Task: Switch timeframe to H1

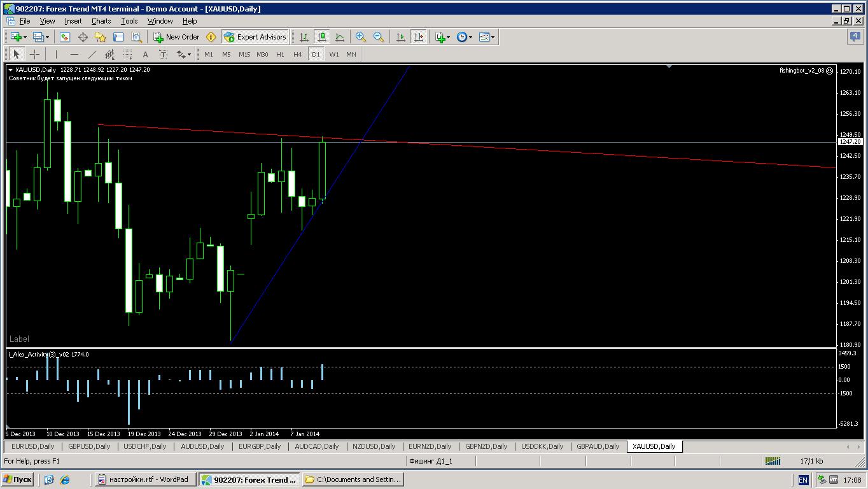Action: click(x=280, y=54)
